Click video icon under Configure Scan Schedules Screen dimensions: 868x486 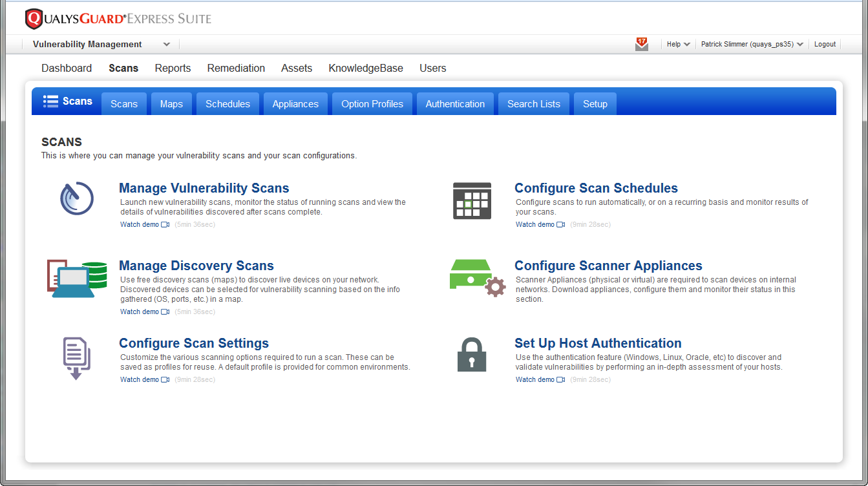[560, 225]
